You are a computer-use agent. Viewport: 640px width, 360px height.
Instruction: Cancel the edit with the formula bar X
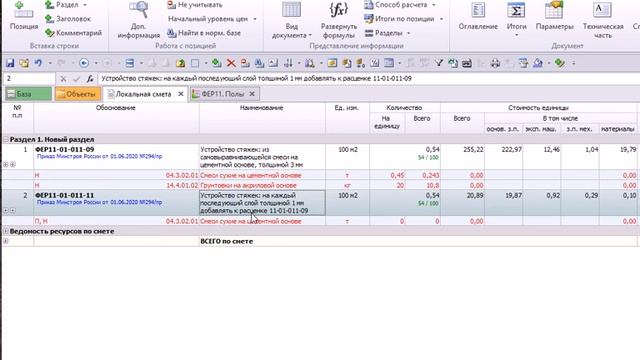click(63, 78)
